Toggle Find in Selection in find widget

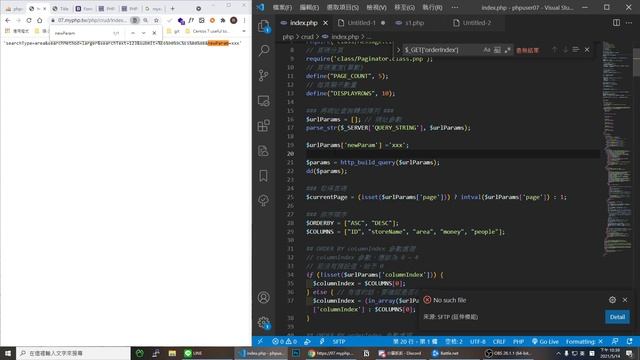(576, 50)
